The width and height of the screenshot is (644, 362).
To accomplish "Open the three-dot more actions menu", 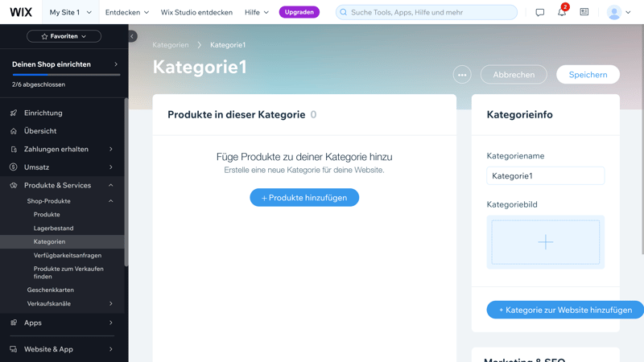I will [x=462, y=75].
